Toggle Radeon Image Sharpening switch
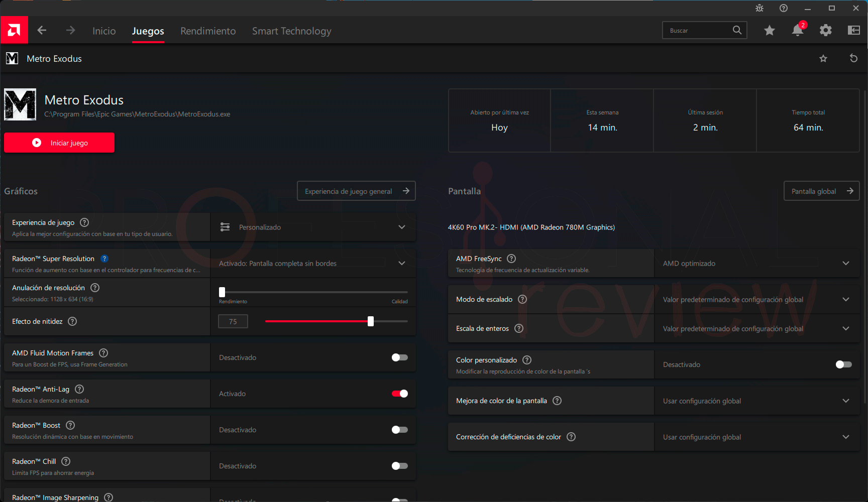The width and height of the screenshot is (868, 502). pyautogui.click(x=400, y=500)
